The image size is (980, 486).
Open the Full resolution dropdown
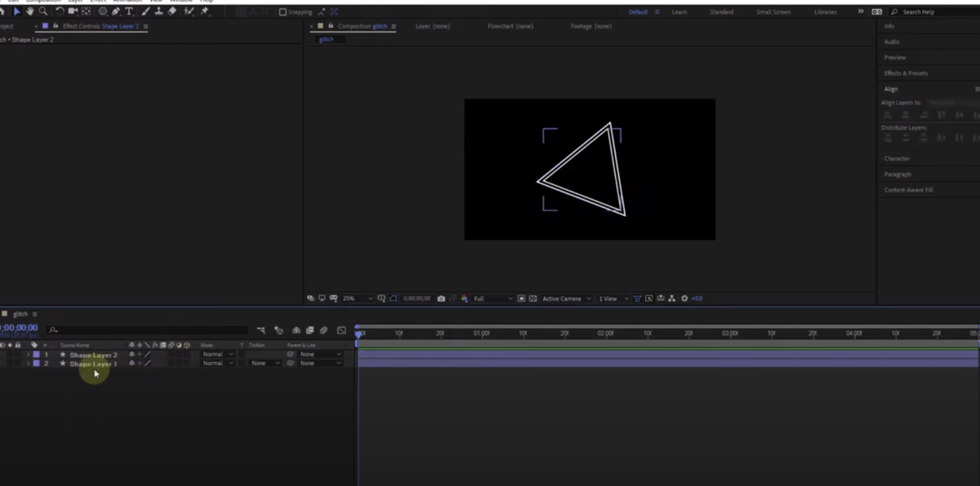[x=492, y=298]
